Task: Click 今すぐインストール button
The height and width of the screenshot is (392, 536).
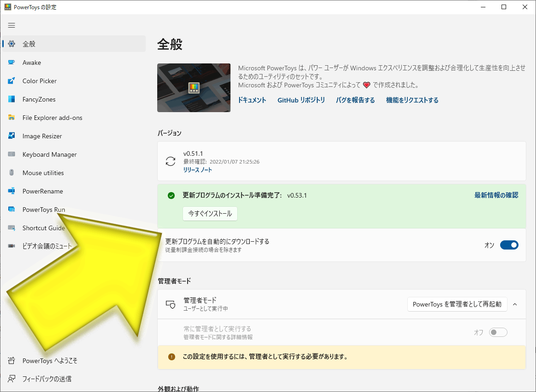Action: coord(210,214)
